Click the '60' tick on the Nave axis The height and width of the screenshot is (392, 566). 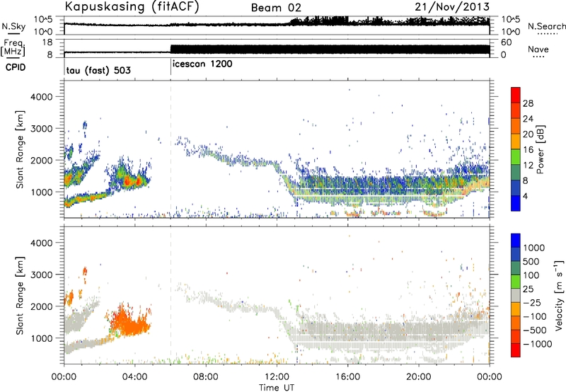[x=506, y=42]
